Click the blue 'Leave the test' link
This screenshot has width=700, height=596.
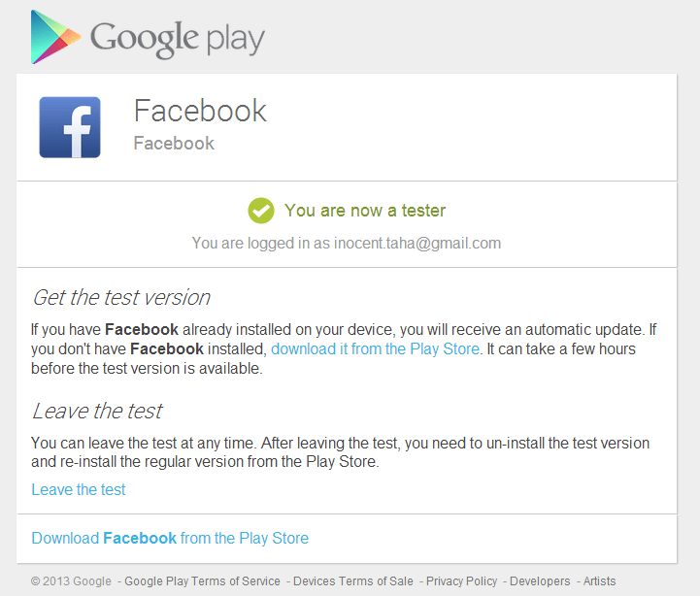pyautogui.click(x=79, y=489)
